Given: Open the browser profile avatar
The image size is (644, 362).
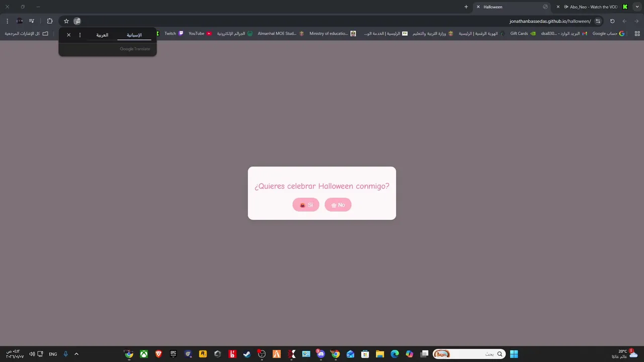Looking at the screenshot, I should pos(20,21).
